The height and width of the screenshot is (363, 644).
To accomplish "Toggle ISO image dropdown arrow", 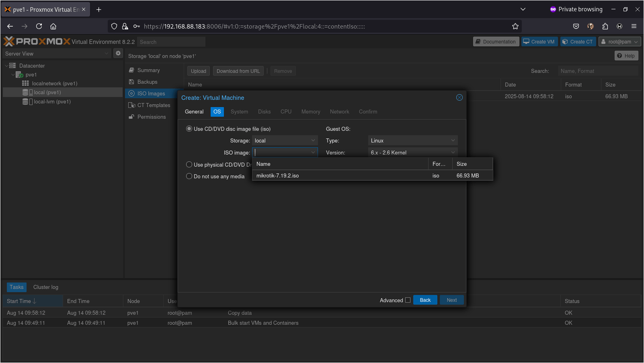I will (313, 152).
